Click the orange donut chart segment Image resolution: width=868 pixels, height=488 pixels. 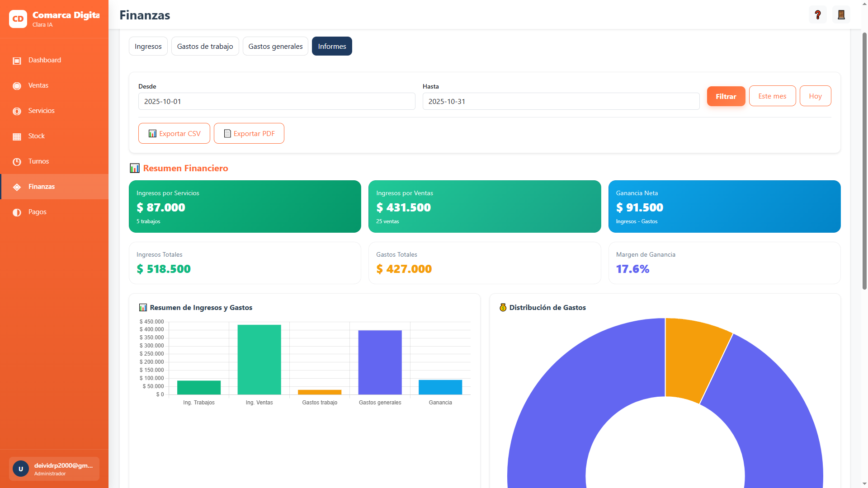tap(691, 358)
